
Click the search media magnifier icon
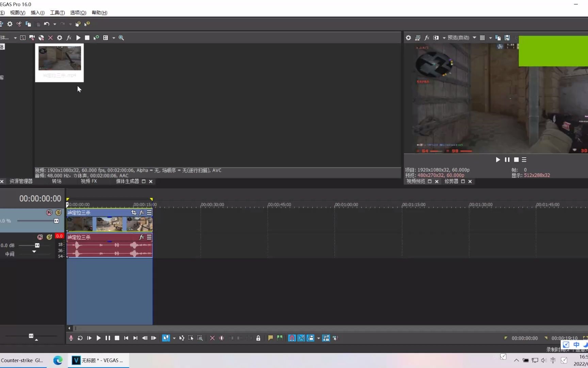[x=121, y=38]
